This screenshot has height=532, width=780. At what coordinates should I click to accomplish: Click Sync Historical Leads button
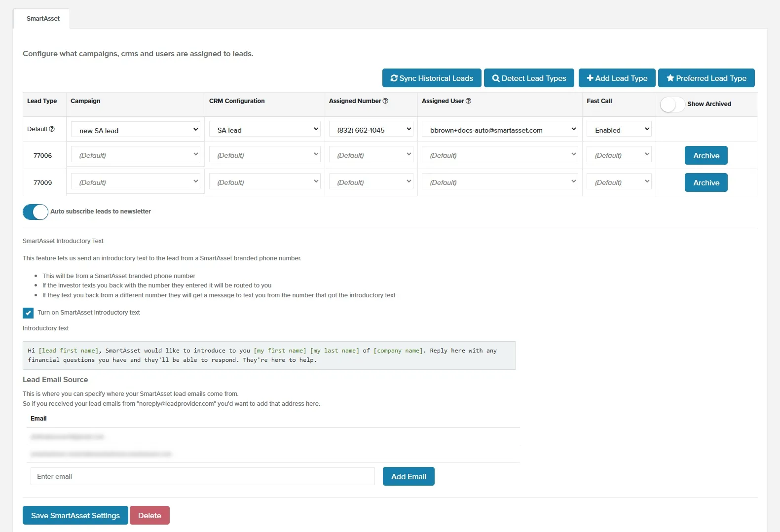click(x=432, y=78)
